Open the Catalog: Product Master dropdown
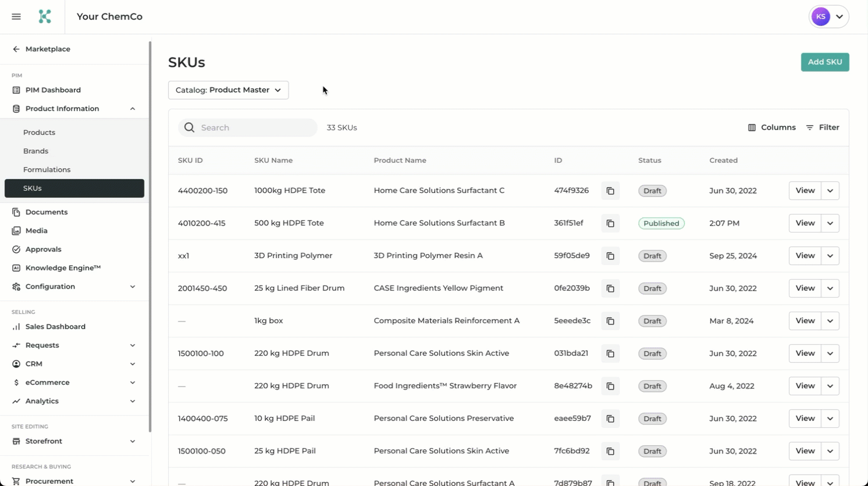The height and width of the screenshot is (486, 868). pyautogui.click(x=228, y=90)
